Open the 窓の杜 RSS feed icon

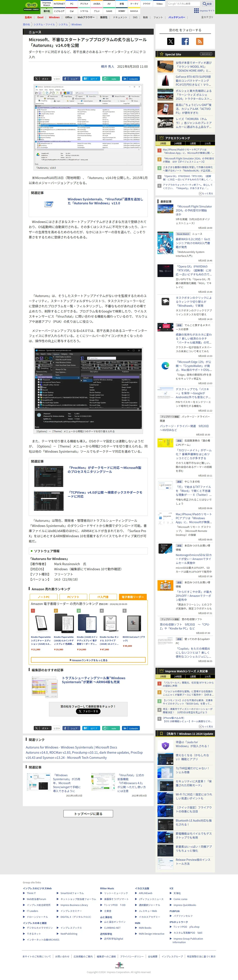200,41
